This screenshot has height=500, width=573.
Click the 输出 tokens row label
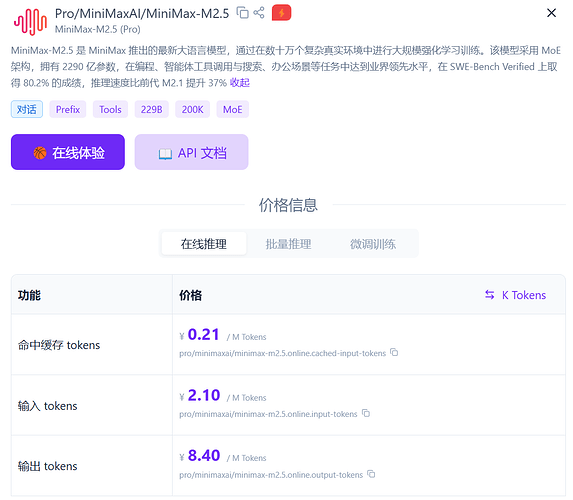pyautogui.click(x=48, y=466)
